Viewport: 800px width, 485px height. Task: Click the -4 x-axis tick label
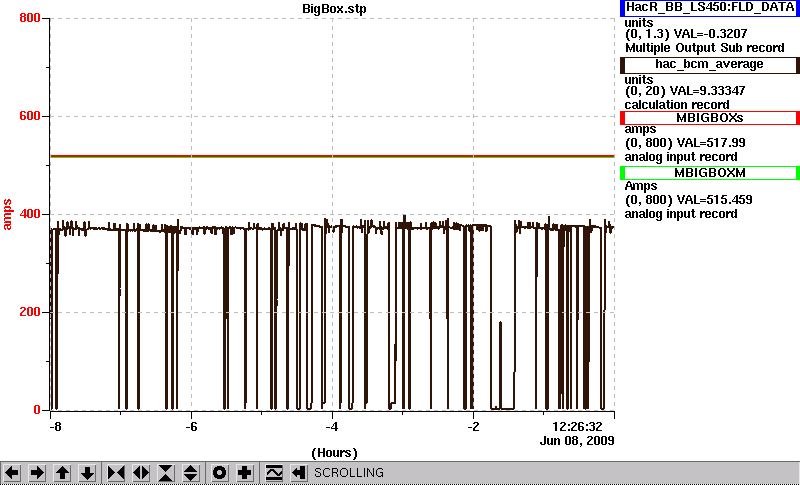point(332,426)
